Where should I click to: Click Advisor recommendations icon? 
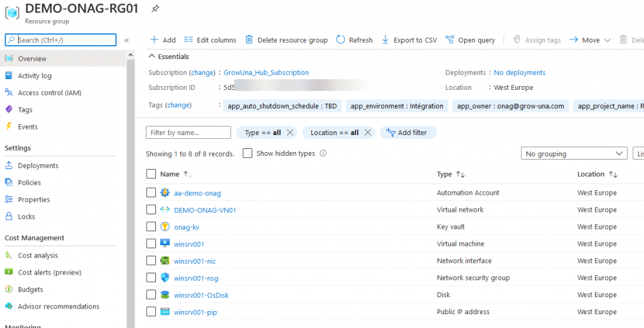pyautogui.click(x=9, y=306)
